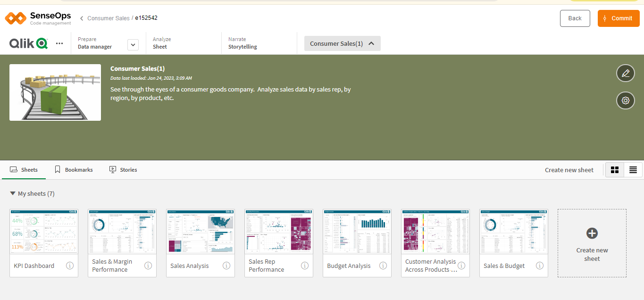Switch sheets to list view

633,169
